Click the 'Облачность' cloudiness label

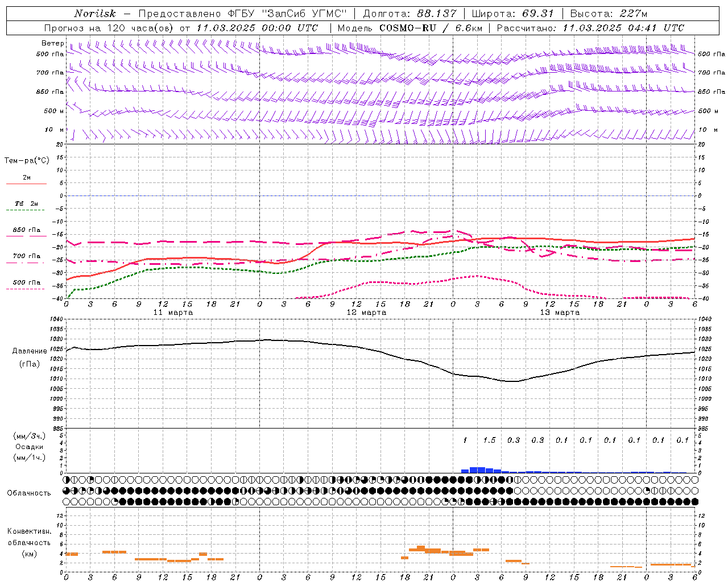(x=29, y=493)
